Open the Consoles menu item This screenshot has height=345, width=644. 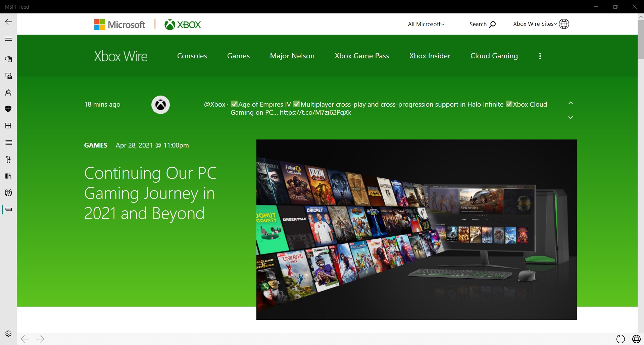tap(192, 56)
